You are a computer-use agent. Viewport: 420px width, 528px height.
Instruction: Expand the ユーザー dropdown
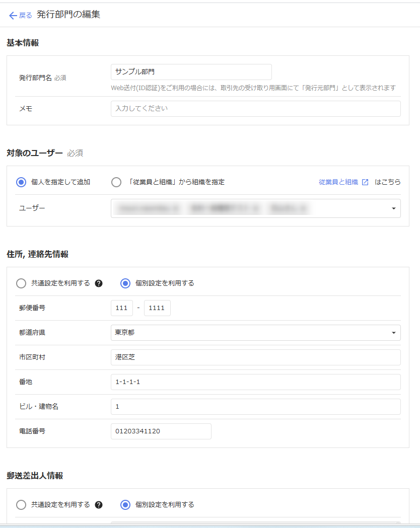[x=393, y=208]
